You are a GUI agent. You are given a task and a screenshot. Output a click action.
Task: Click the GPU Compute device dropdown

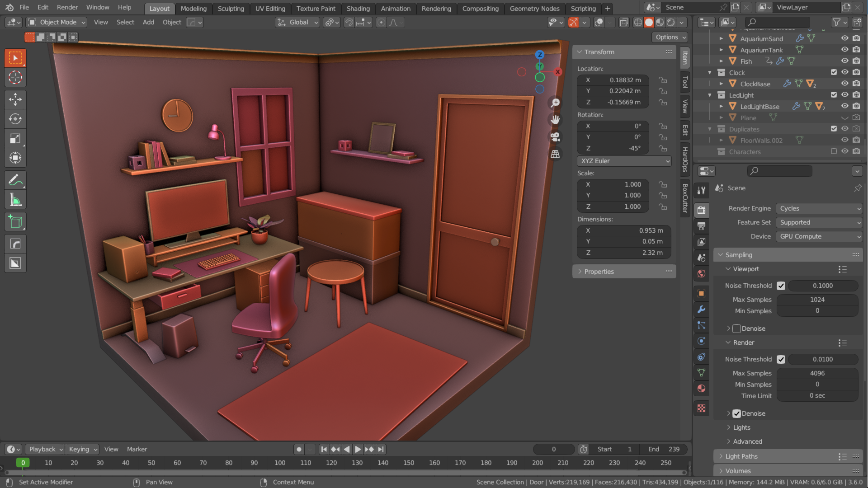pyautogui.click(x=819, y=236)
